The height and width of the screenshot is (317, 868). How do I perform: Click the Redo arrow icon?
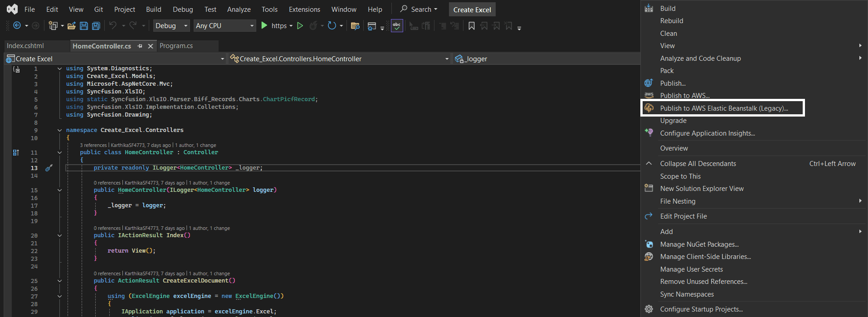click(x=133, y=26)
